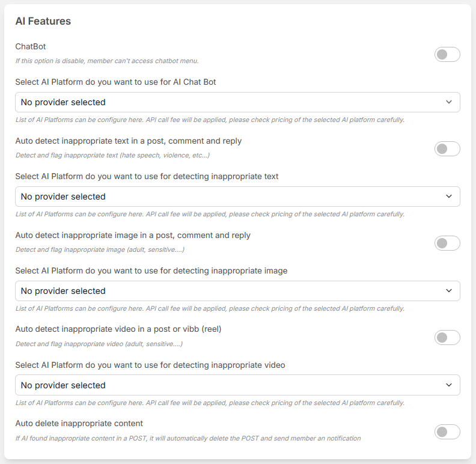
Task: Toggle auto detect inappropriate video
Action: 447,338
